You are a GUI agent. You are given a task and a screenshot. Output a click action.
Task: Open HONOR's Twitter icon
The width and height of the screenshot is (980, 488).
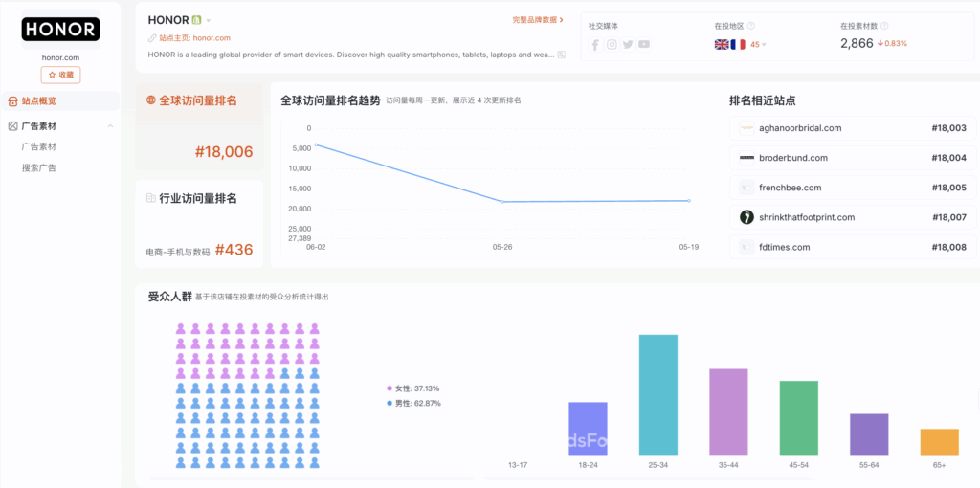tap(628, 44)
